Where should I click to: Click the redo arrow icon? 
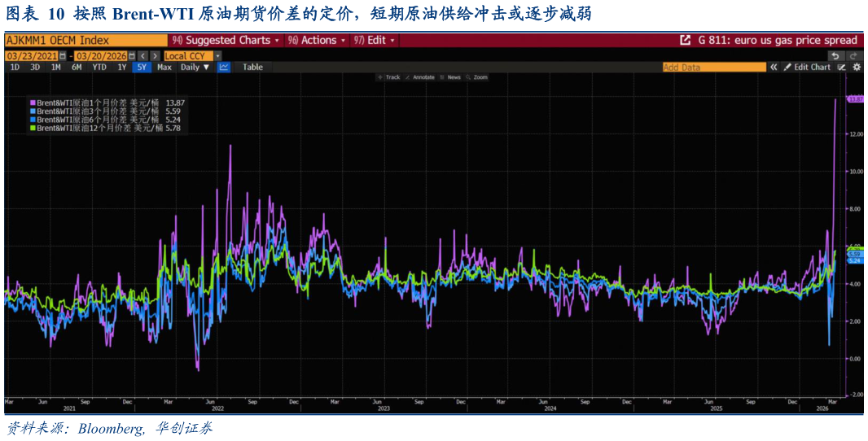tap(853, 56)
